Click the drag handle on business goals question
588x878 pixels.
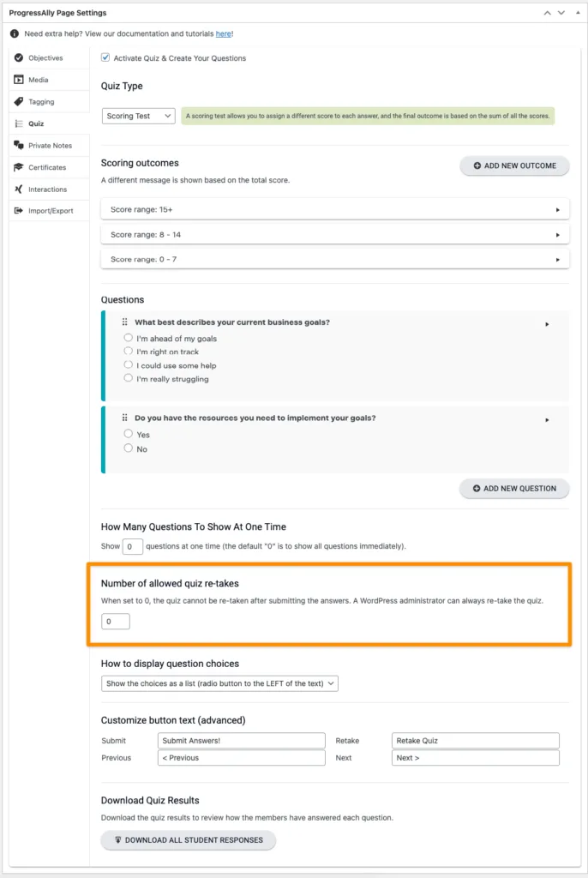[x=124, y=322]
